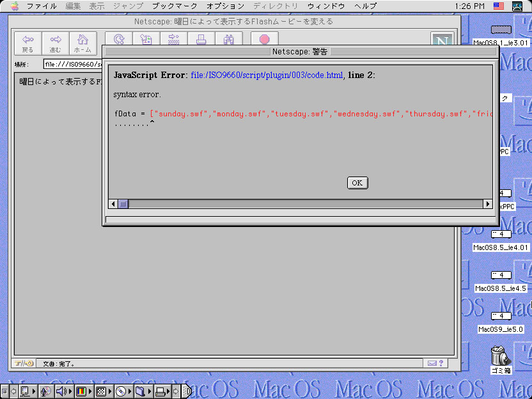532x399 pixels.
Task: Click the location (場所) URL field
Action: (73, 64)
